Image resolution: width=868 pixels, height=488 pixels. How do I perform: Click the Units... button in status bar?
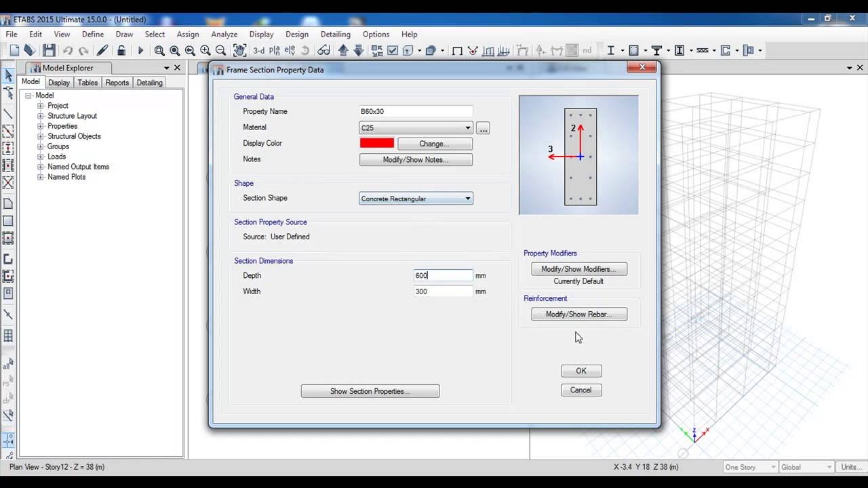[850, 467]
